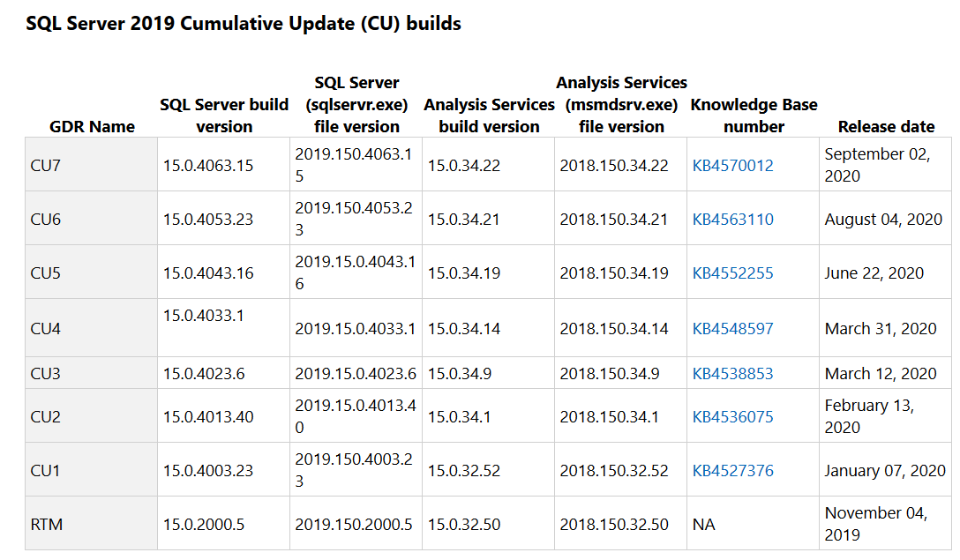
Task: Open the KB4570012 knowledge base link
Action: click(x=732, y=166)
